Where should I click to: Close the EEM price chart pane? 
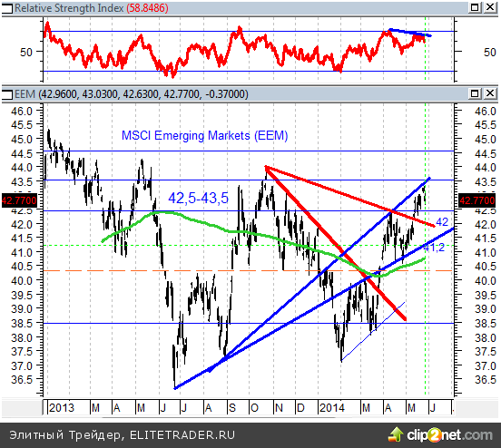pyautogui.click(x=490, y=93)
